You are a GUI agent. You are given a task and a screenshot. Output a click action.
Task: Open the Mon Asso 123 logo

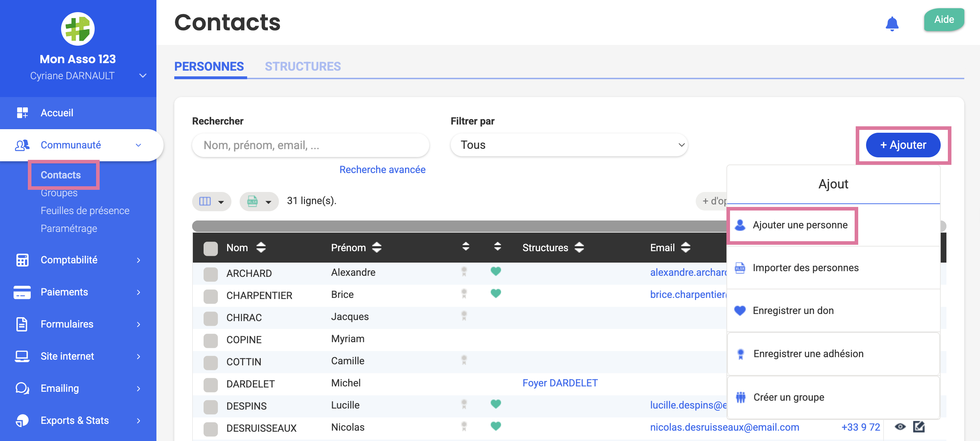coord(77,29)
